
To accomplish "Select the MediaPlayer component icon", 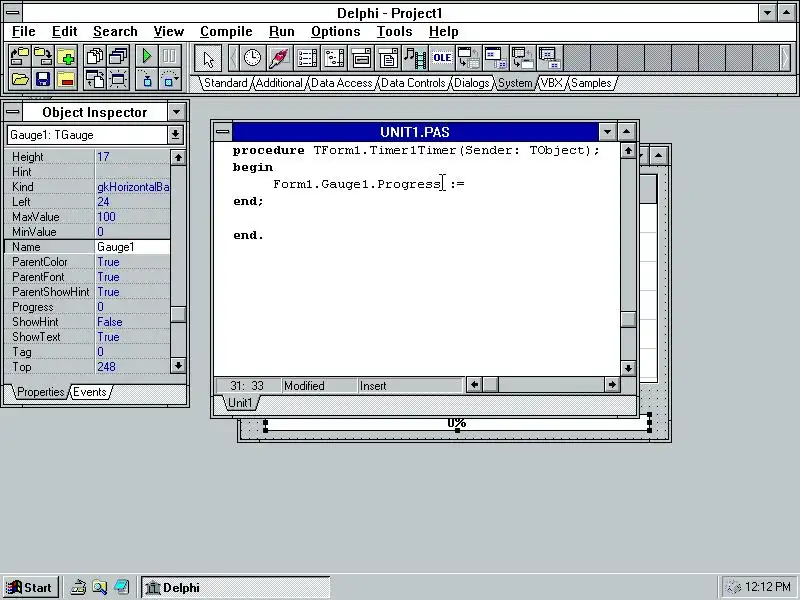I will coord(415,58).
